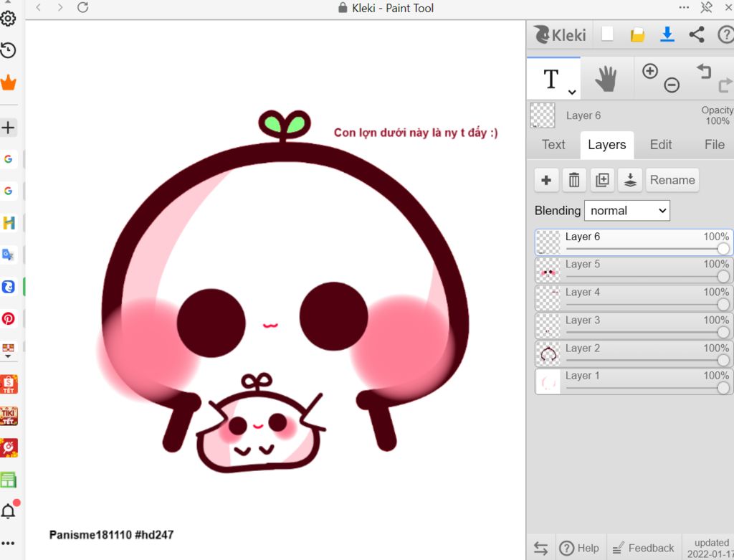The height and width of the screenshot is (560, 734).
Task: Select the Hand pan tool
Action: (x=606, y=78)
